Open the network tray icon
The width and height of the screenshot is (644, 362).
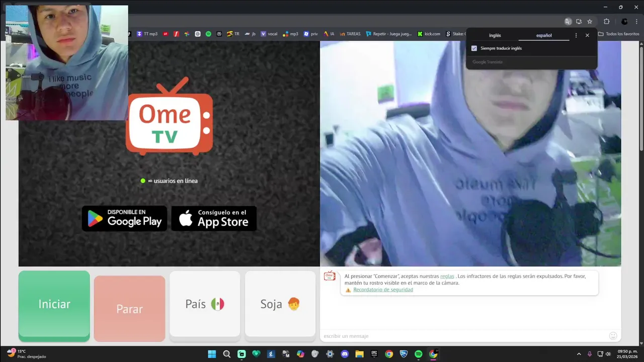click(600, 354)
